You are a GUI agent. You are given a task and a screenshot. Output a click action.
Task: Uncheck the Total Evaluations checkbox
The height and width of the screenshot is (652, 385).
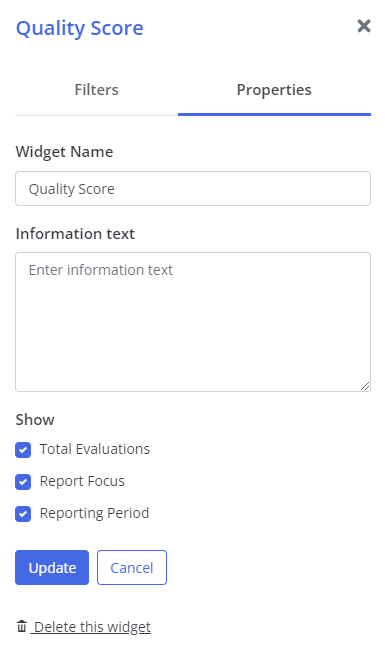[23, 450]
